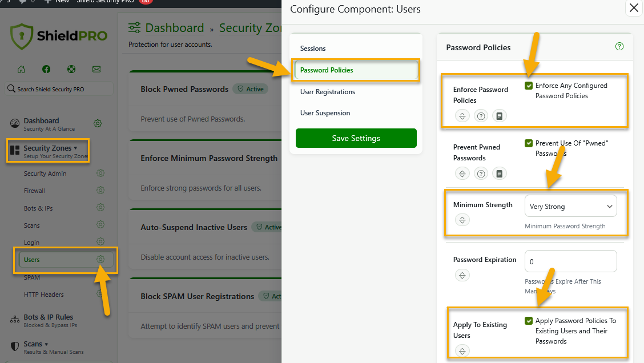
Task: Open Prevent Pwned Passwords documentation icon
Action: point(500,174)
